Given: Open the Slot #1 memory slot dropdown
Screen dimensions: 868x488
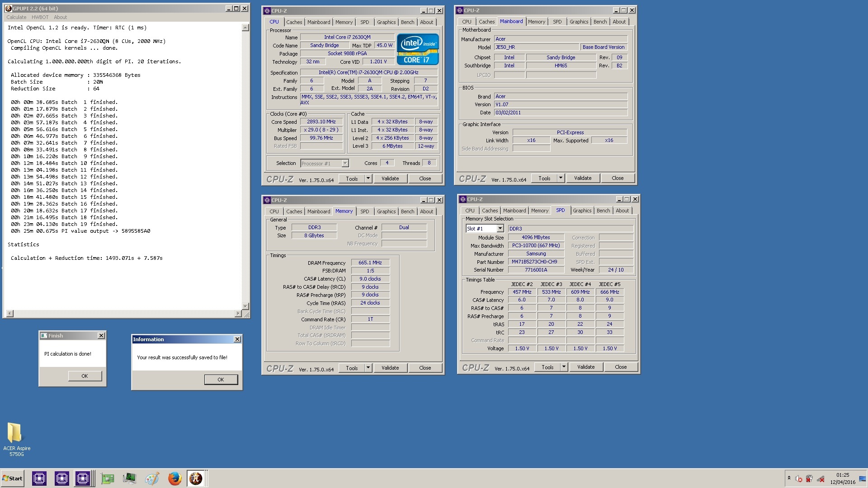Looking at the screenshot, I should pyautogui.click(x=500, y=229).
